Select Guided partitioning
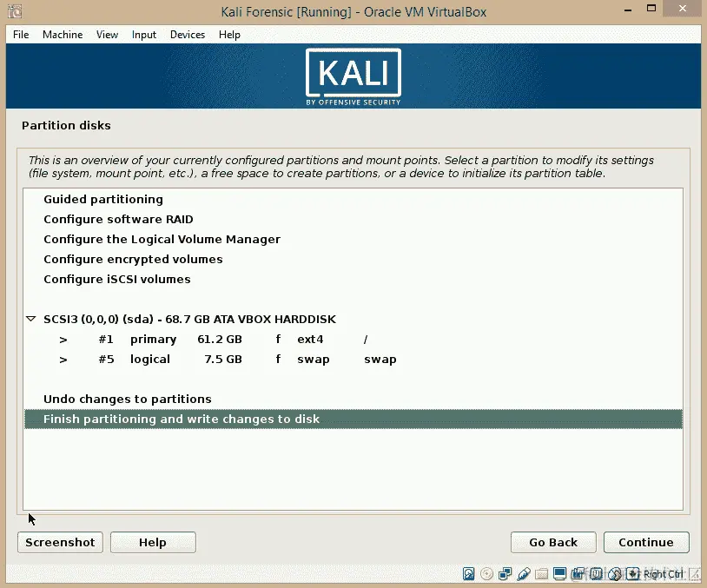 [353, 199]
